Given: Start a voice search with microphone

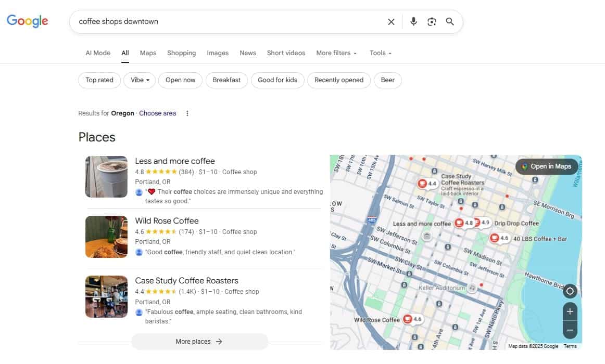Looking at the screenshot, I should click(413, 22).
